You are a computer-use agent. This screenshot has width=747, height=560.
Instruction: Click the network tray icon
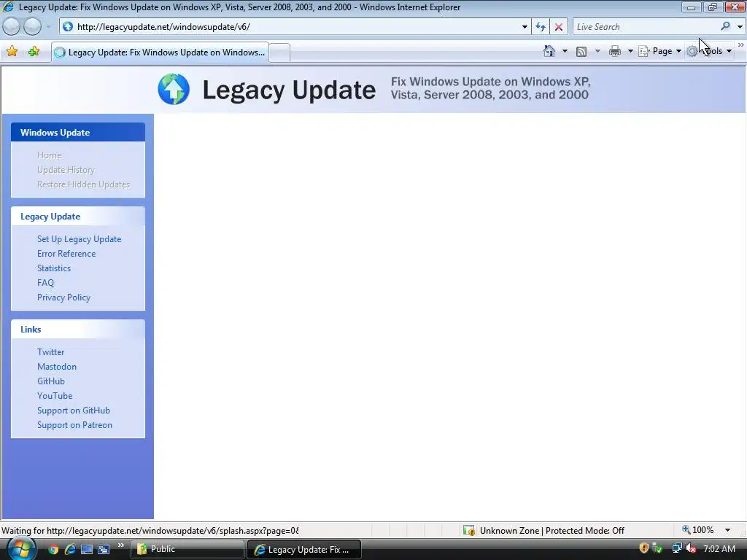[x=676, y=548]
